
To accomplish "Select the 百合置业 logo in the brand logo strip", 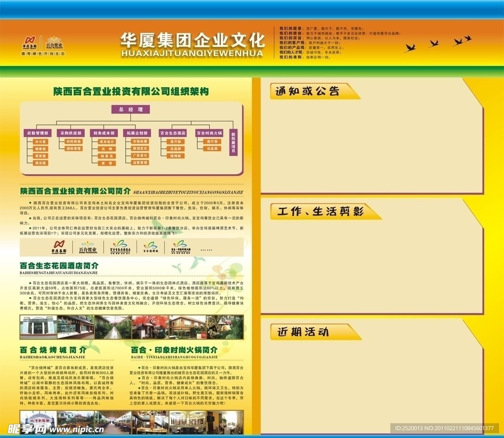I will (88, 247).
